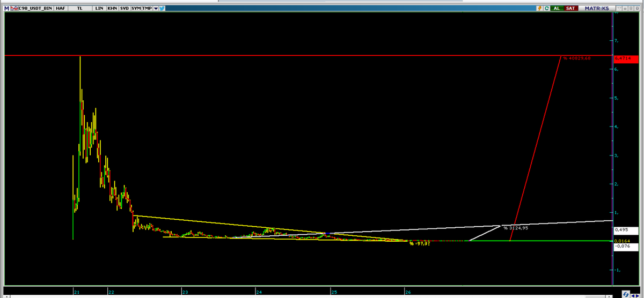Image resolution: width=644 pixels, height=298 pixels.
Task: Open the chart type icon beside the symbol
Action: click(14, 9)
